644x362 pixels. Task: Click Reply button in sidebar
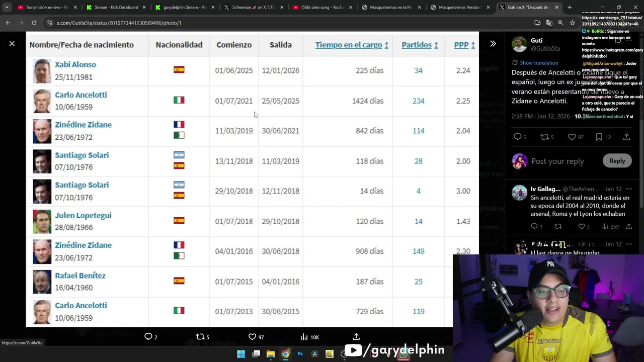click(x=617, y=161)
